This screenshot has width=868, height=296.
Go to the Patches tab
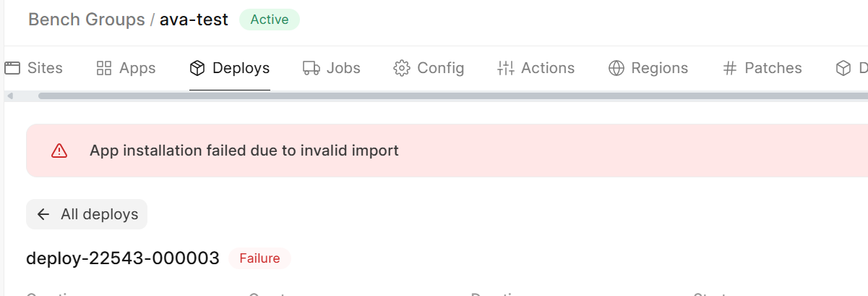tap(762, 68)
